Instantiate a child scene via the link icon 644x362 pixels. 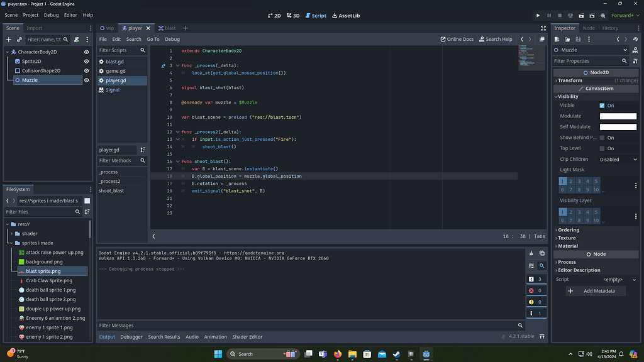(19, 40)
